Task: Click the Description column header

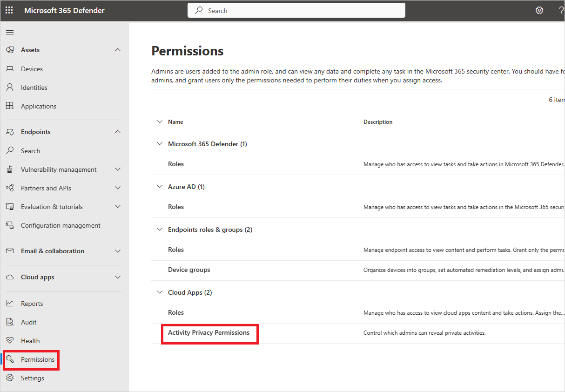Action: click(x=378, y=122)
